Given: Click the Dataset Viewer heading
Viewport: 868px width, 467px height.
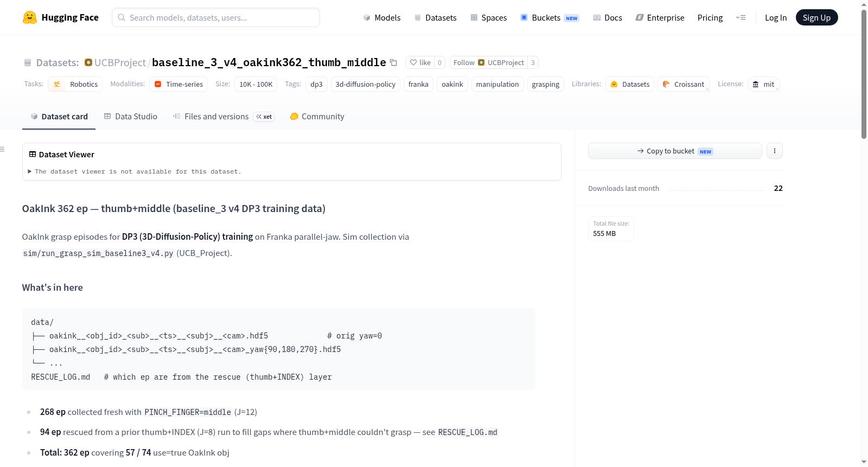Looking at the screenshot, I should 61,155.
